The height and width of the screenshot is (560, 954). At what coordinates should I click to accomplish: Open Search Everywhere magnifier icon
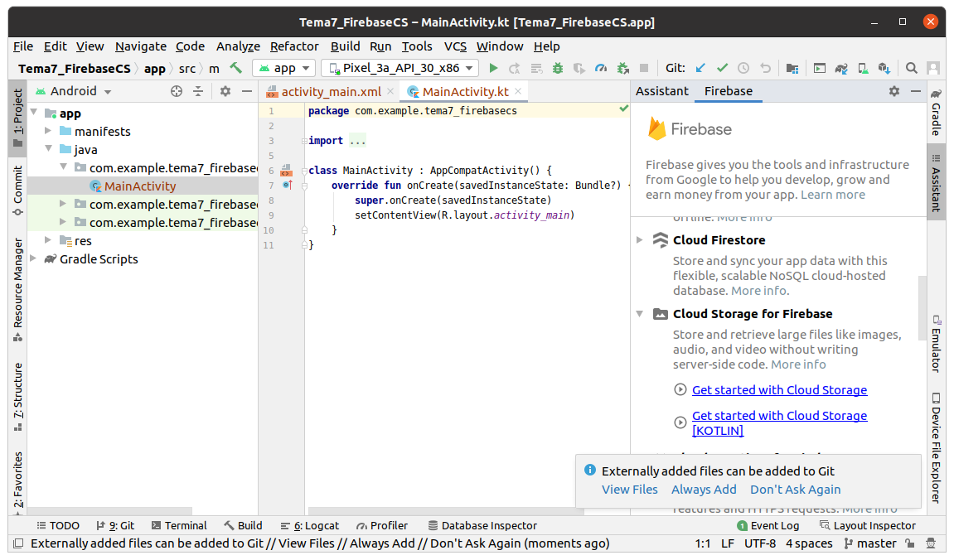point(911,69)
